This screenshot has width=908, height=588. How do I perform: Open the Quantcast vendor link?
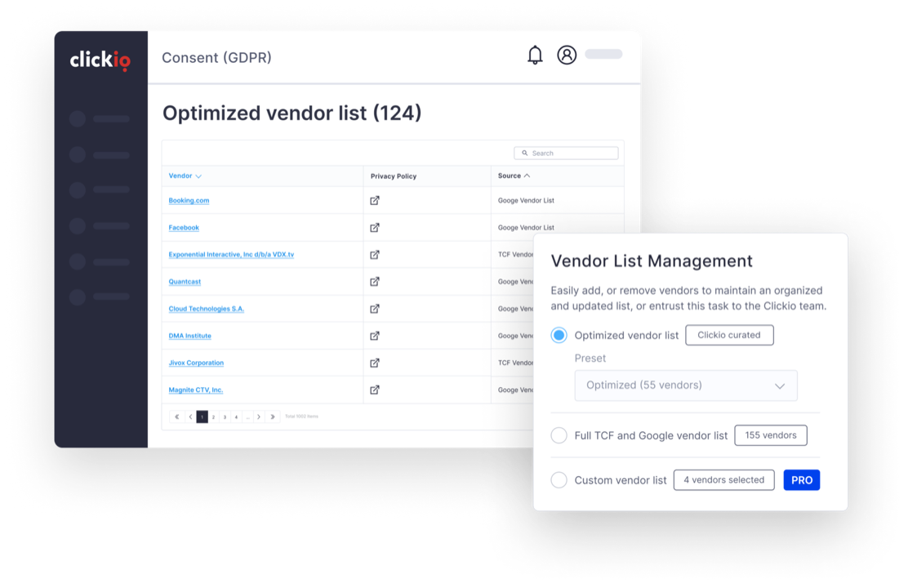(x=185, y=282)
